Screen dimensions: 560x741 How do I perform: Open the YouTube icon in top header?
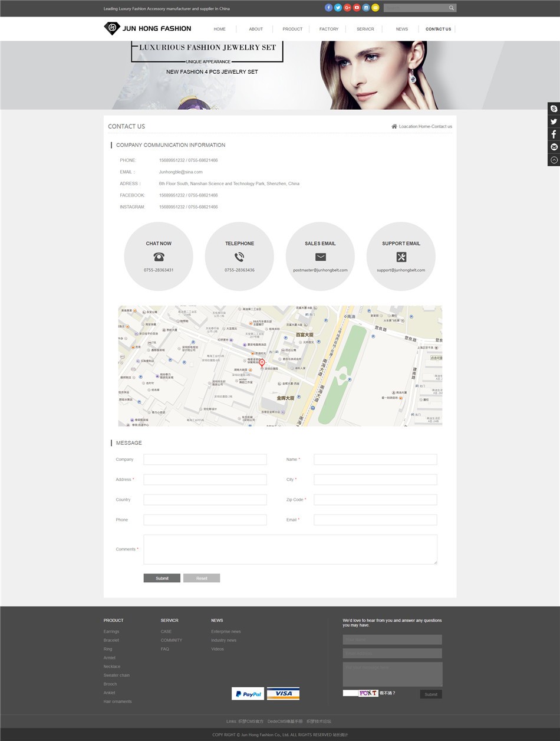(x=357, y=8)
